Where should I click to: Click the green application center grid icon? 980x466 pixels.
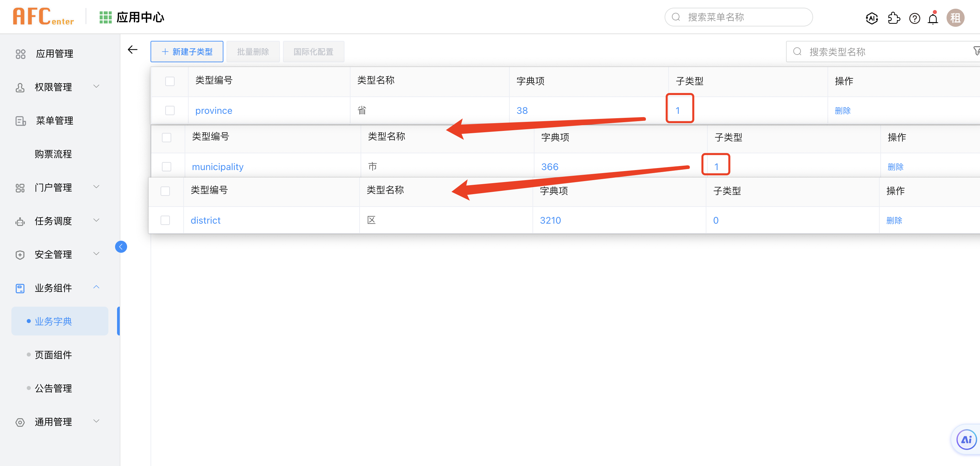point(105,17)
